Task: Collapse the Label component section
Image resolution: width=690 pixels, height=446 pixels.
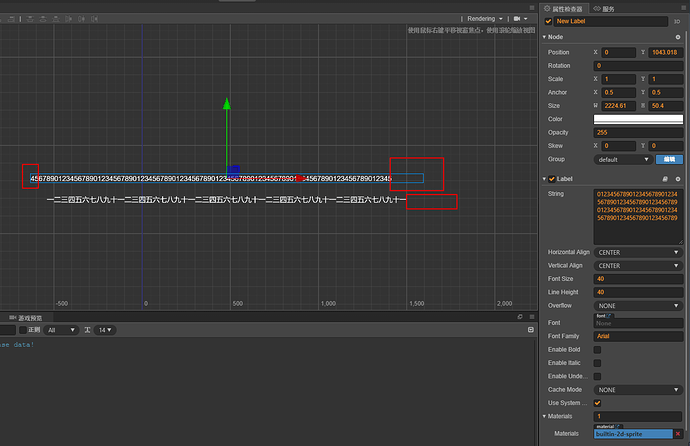Action: (544, 179)
